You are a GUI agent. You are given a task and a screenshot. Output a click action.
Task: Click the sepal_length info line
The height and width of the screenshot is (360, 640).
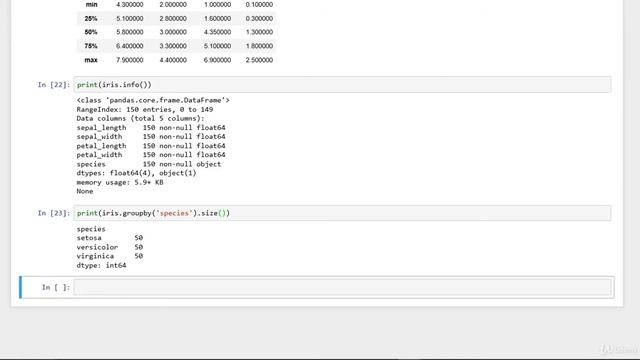click(x=151, y=127)
